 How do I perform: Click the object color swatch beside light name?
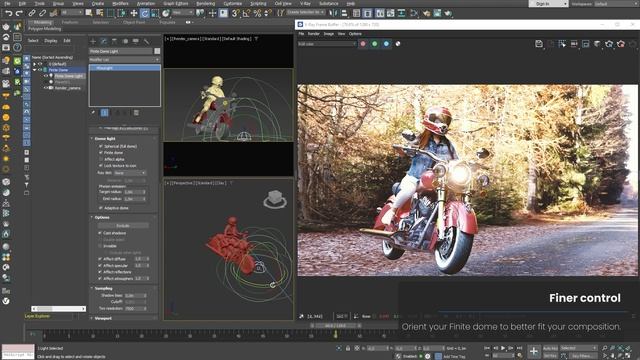click(x=157, y=51)
